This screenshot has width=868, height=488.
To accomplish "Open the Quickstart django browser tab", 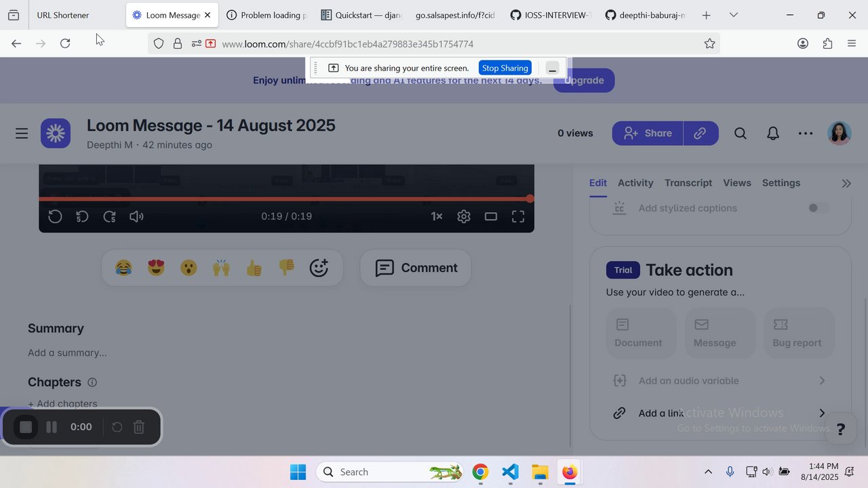I will pos(360,15).
